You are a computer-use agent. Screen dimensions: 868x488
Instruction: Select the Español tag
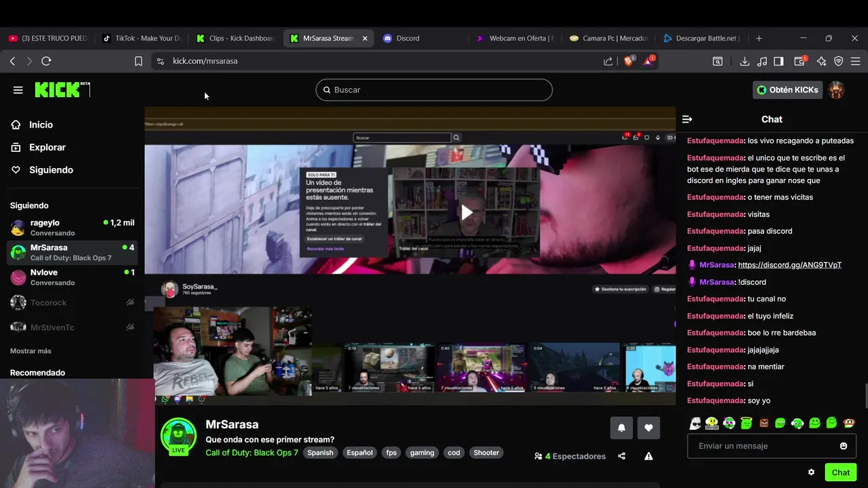pos(359,453)
